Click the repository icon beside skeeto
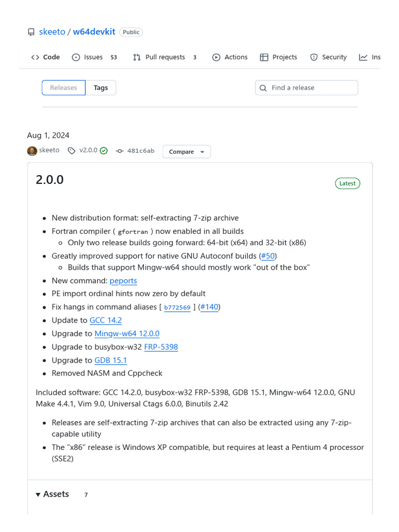399x532 pixels. point(31,32)
